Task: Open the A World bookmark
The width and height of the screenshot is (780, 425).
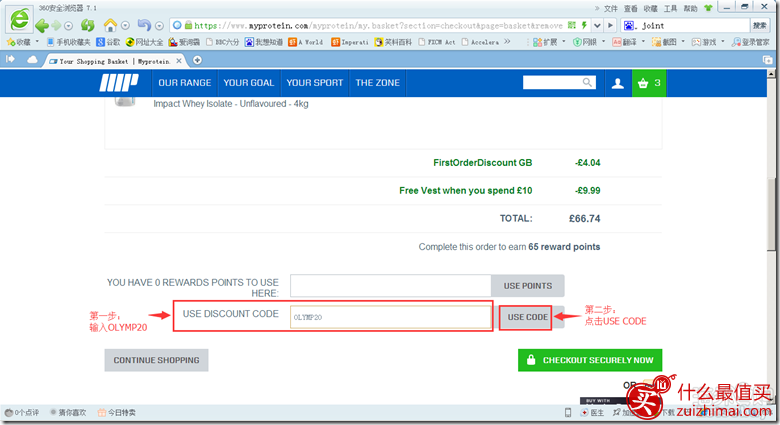Action: coord(305,42)
